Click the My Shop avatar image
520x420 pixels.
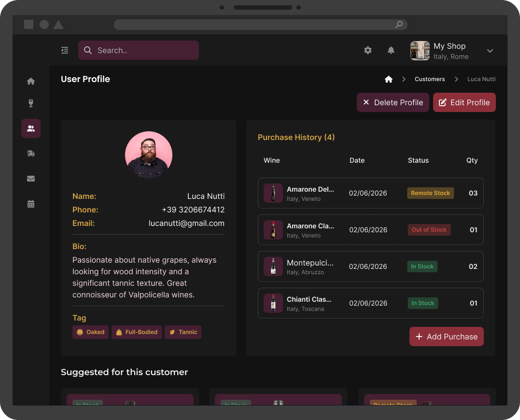tap(420, 51)
